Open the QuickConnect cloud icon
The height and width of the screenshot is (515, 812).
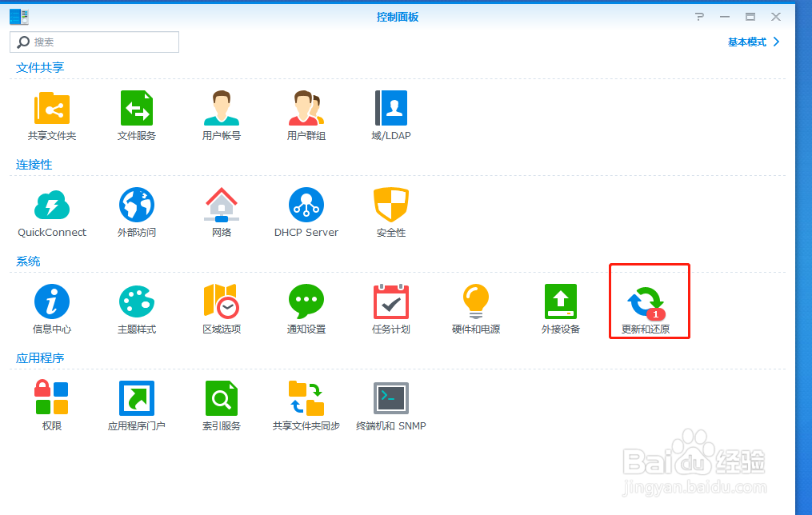click(52, 205)
